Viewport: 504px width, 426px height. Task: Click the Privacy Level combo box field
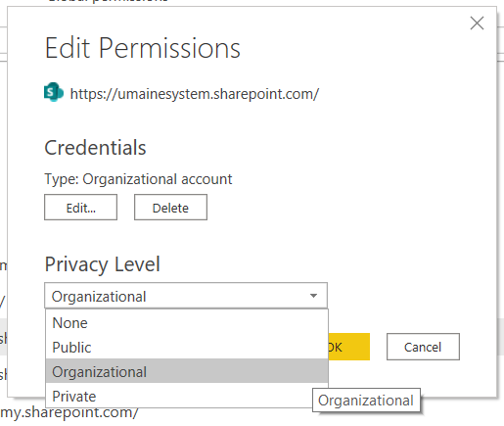186,296
